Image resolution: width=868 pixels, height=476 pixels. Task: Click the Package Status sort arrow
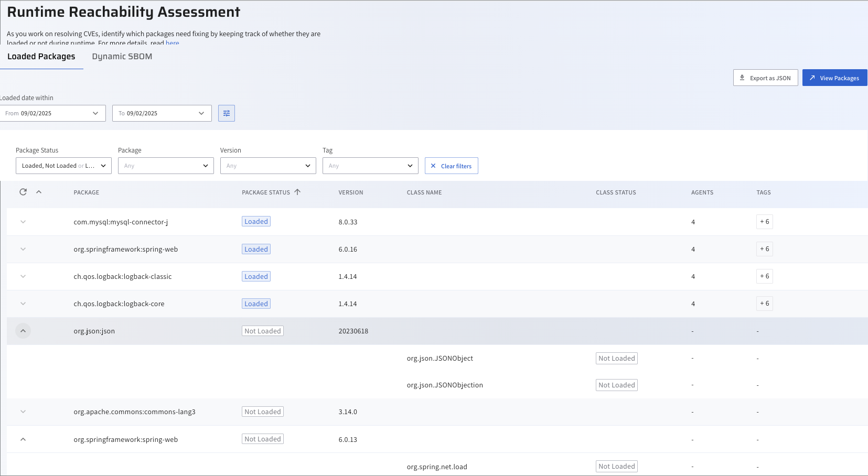297,192
